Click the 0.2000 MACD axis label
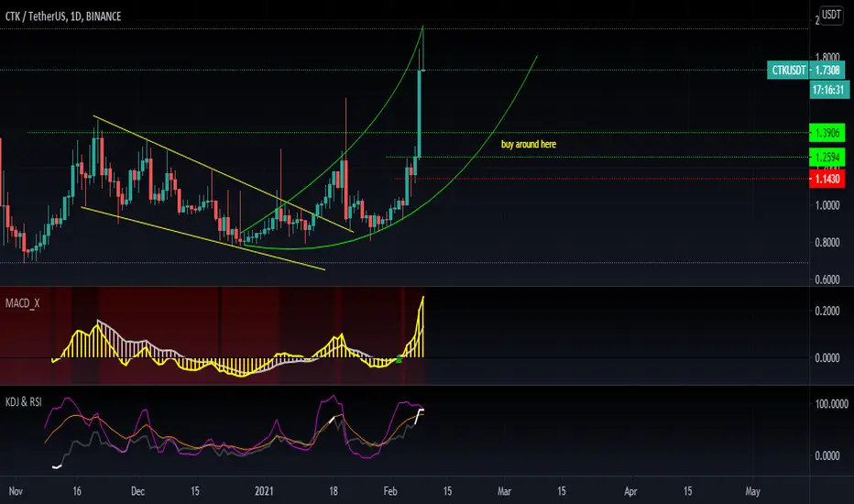Screen dimensions: 854x504 click(827, 312)
